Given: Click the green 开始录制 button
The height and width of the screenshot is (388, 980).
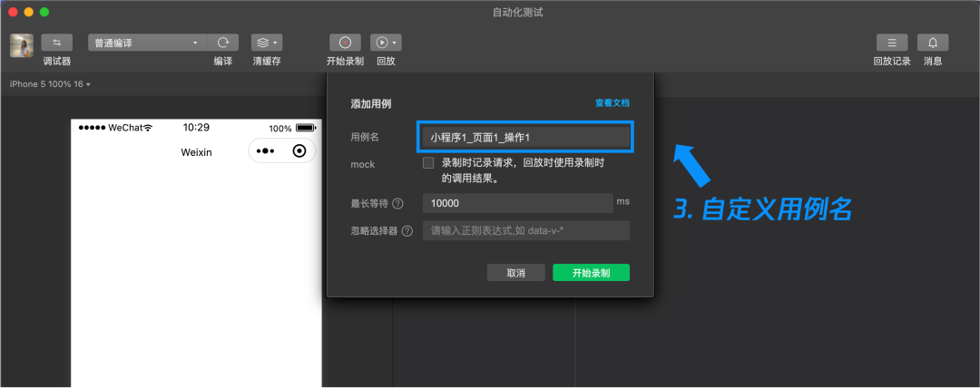Looking at the screenshot, I should tap(592, 273).
